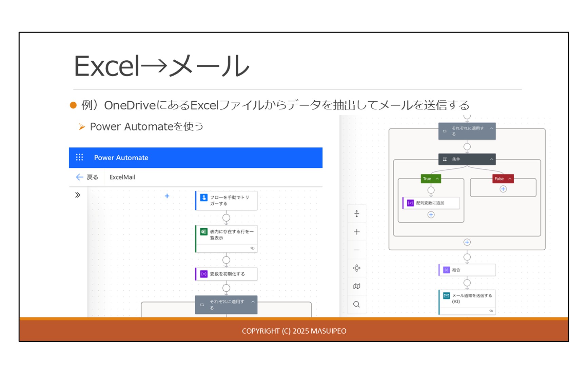Image resolution: width=588 pixels, height=374 pixels.
Task: Collapse the 条件 condition block
Action: [x=491, y=159]
